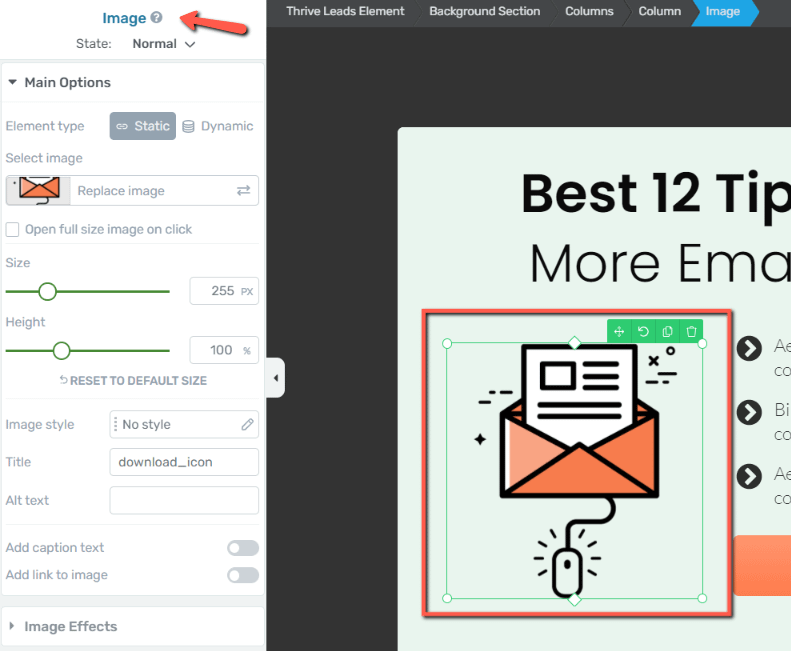
Task: Select the Image breadcrumb
Action: tap(722, 11)
